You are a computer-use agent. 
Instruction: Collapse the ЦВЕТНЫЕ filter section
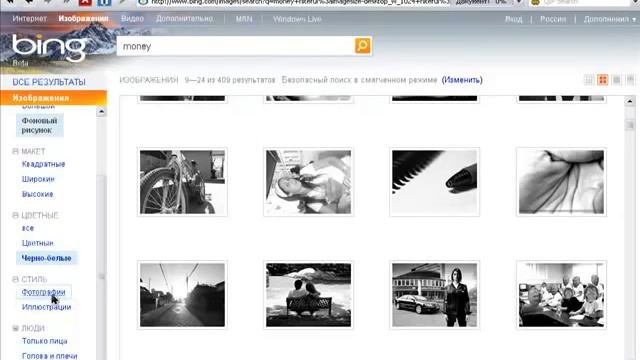(16, 215)
